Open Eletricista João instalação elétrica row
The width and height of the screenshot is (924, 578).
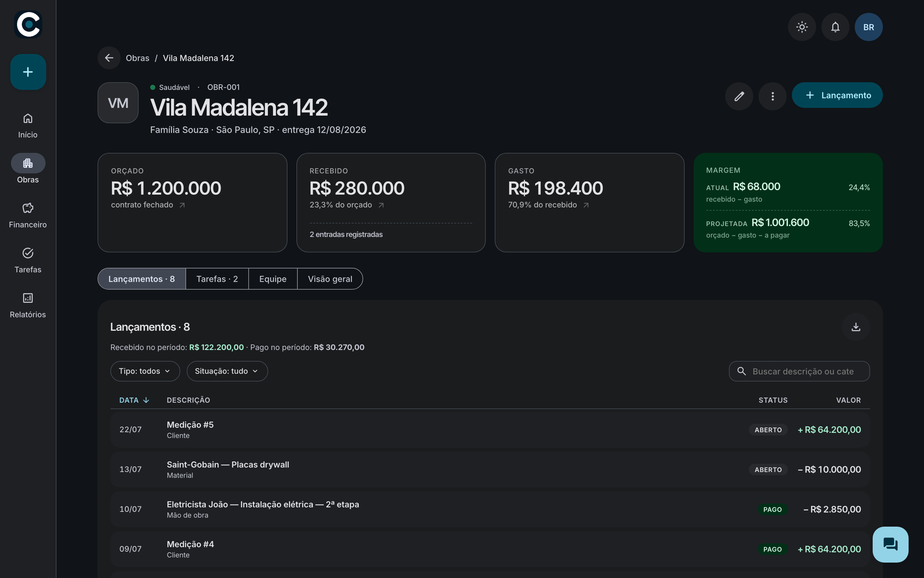(x=490, y=509)
